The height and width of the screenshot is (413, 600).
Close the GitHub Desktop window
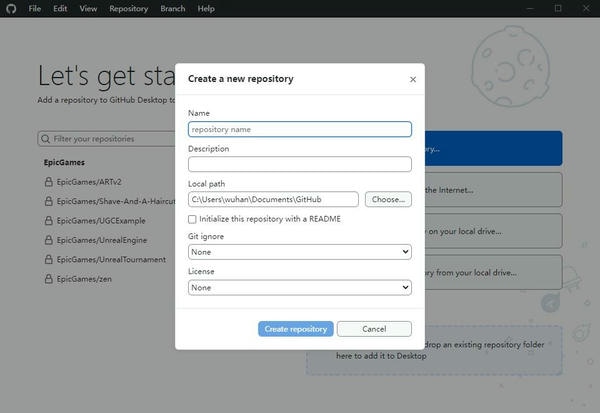586,8
